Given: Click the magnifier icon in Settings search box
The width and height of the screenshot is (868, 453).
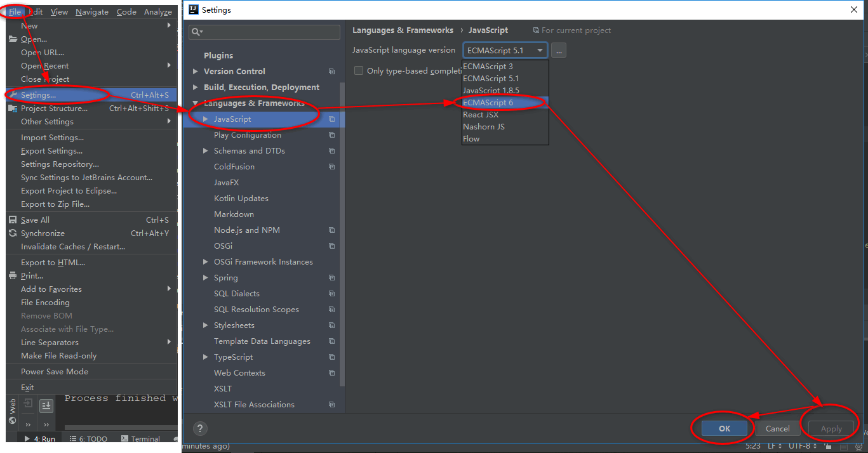Looking at the screenshot, I should pos(196,32).
